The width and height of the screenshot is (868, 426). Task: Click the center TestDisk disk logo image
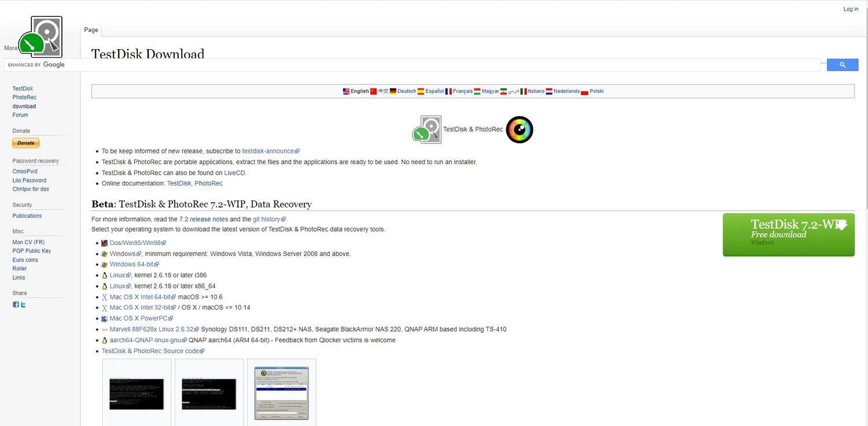[427, 129]
